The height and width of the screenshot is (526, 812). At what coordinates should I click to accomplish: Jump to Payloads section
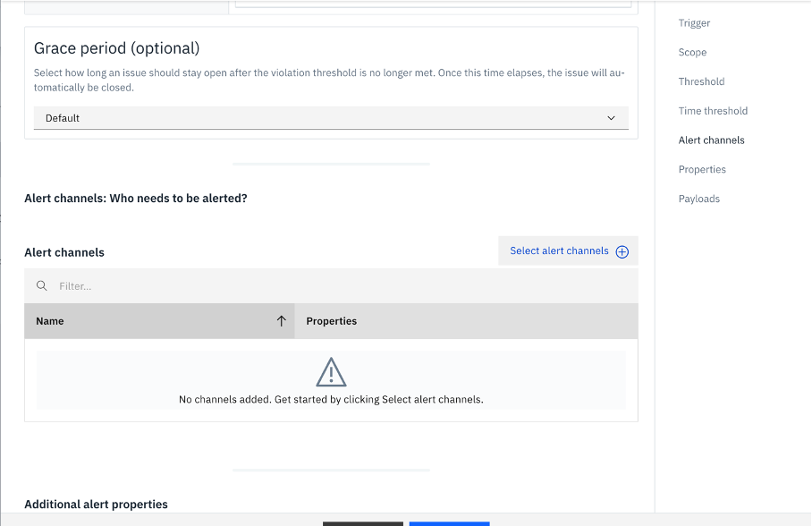coord(698,199)
